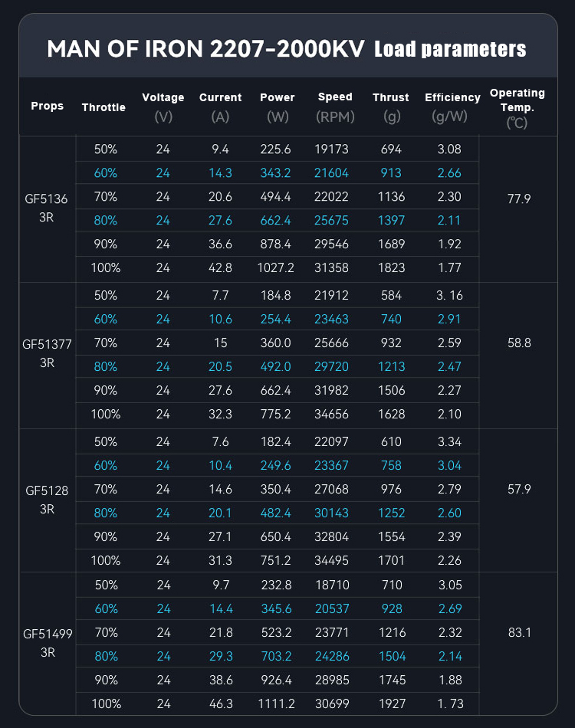Image resolution: width=575 pixels, height=728 pixels.
Task: Select the 1927 thrust value
Action: (x=391, y=704)
